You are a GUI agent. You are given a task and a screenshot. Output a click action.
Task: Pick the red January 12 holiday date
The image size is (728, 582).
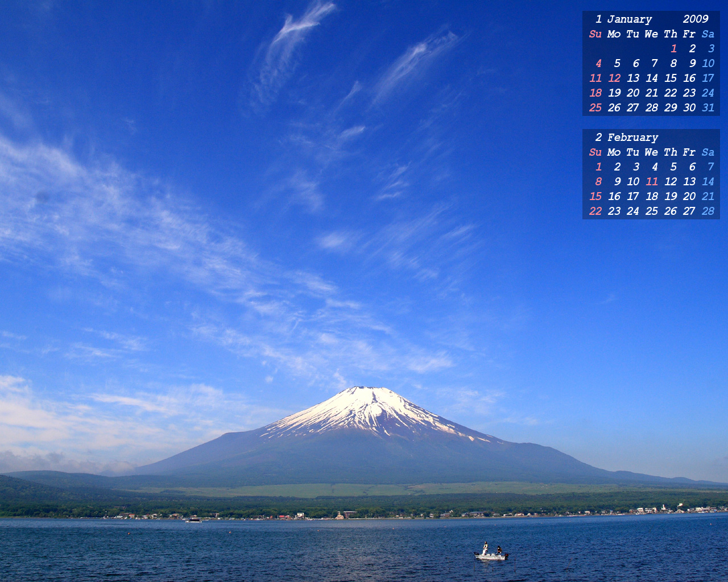pyautogui.click(x=614, y=78)
